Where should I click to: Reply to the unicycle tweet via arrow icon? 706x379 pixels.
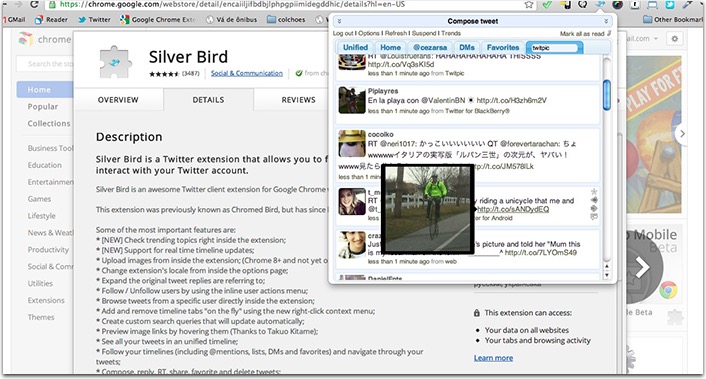click(594, 200)
